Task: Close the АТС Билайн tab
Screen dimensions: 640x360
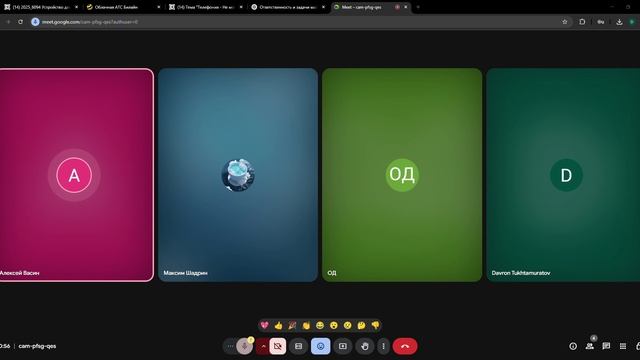Action: tap(159, 7)
